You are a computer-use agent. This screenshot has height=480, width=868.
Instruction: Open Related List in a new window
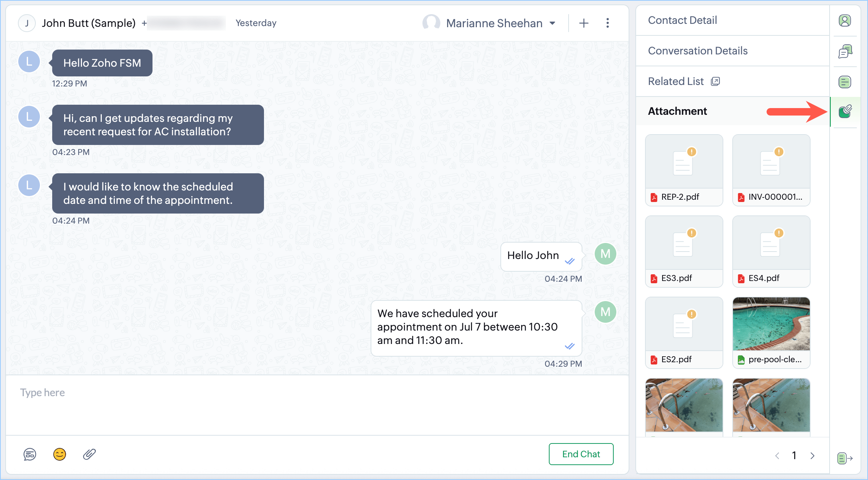(715, 81)
